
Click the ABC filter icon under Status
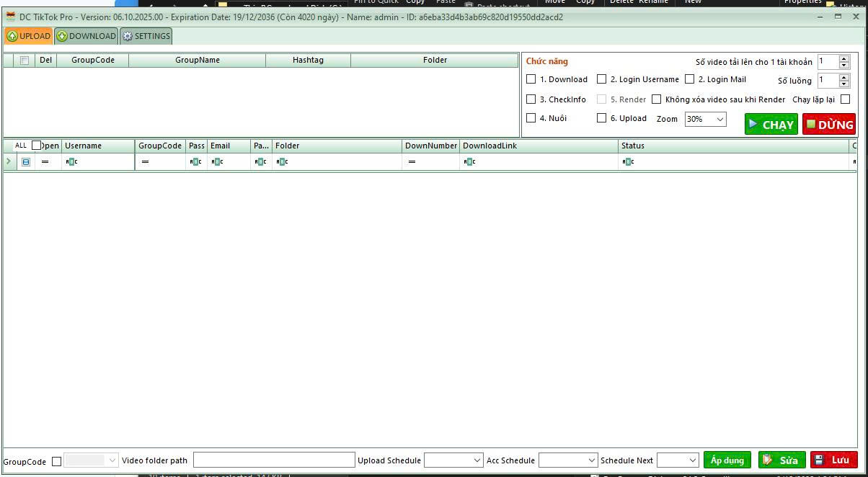point(628,162)
